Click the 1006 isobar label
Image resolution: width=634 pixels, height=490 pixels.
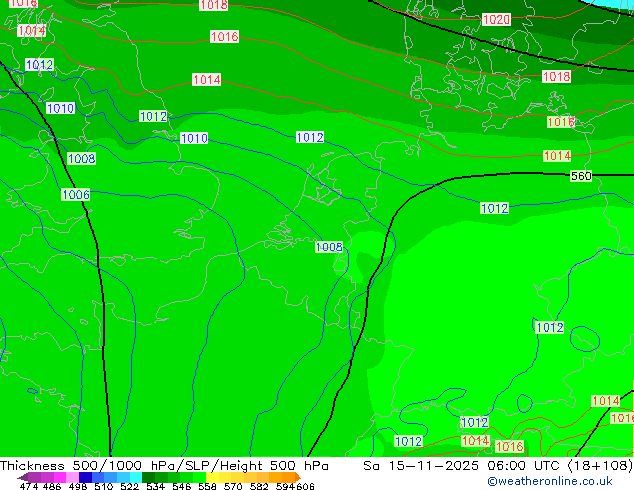click(76, 194)
